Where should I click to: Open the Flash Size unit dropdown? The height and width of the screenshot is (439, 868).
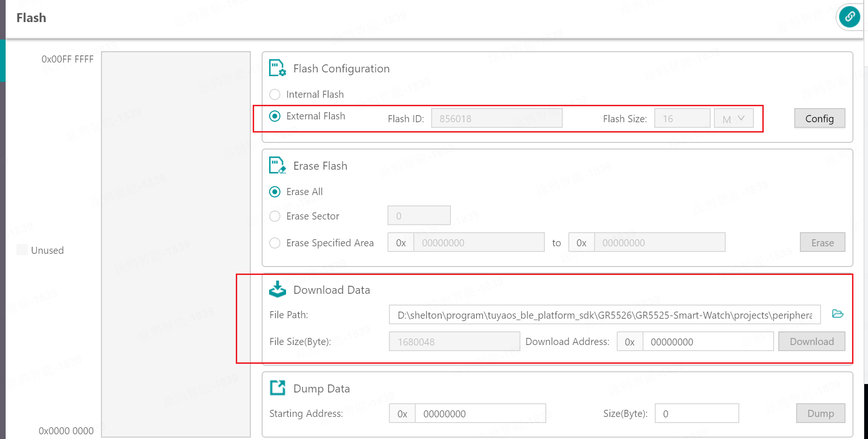pyautogui.click(x=734, y=118)
